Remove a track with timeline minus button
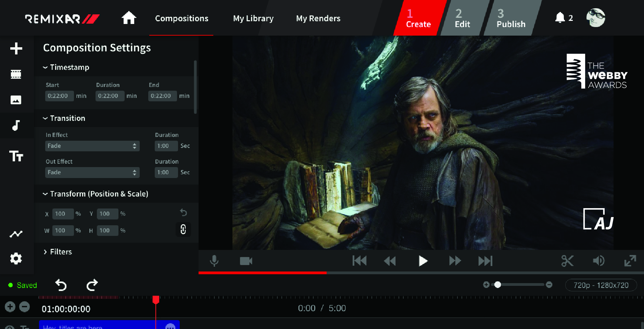 pos(24,307)
